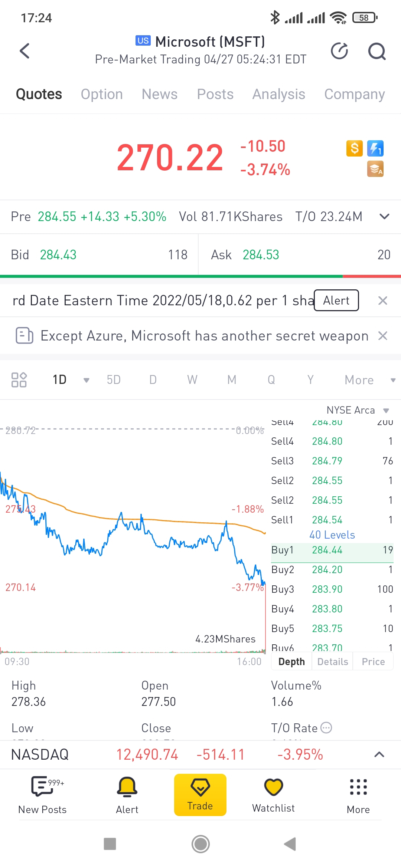The width and height of the screenshot is (401, 868).
Task: Expand the pre-market details chevron
Action: (385, 217)
